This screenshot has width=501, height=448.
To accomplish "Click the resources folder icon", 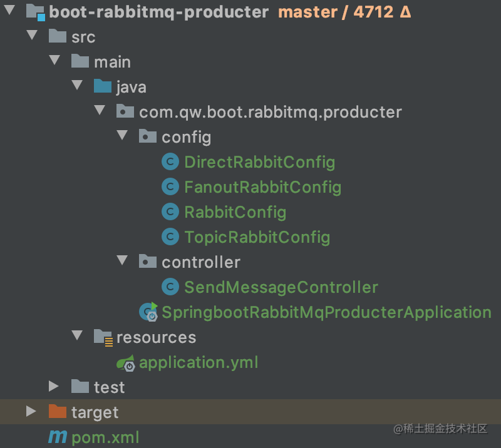I will point(103,337).
